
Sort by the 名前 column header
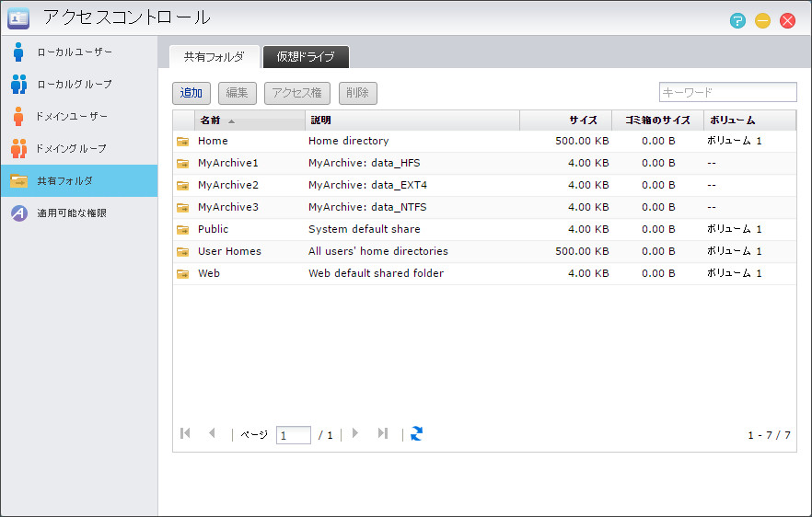coord(249,121)
